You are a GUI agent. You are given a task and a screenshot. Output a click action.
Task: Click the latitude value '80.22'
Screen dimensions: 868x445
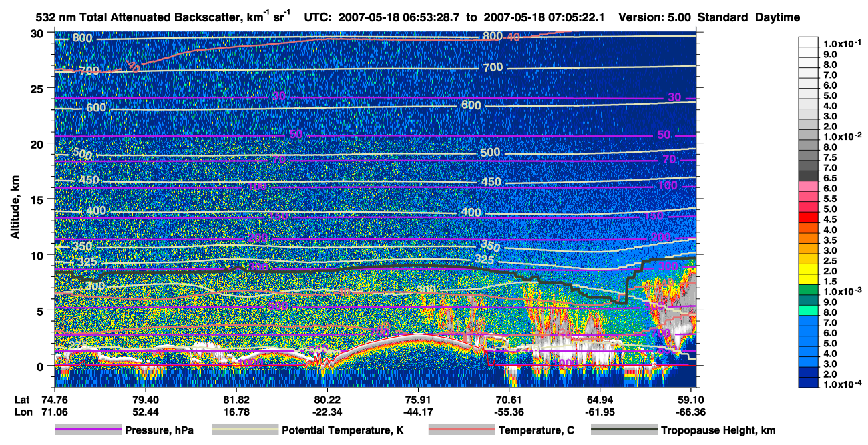pyautogui.click(x=327, y=399)
